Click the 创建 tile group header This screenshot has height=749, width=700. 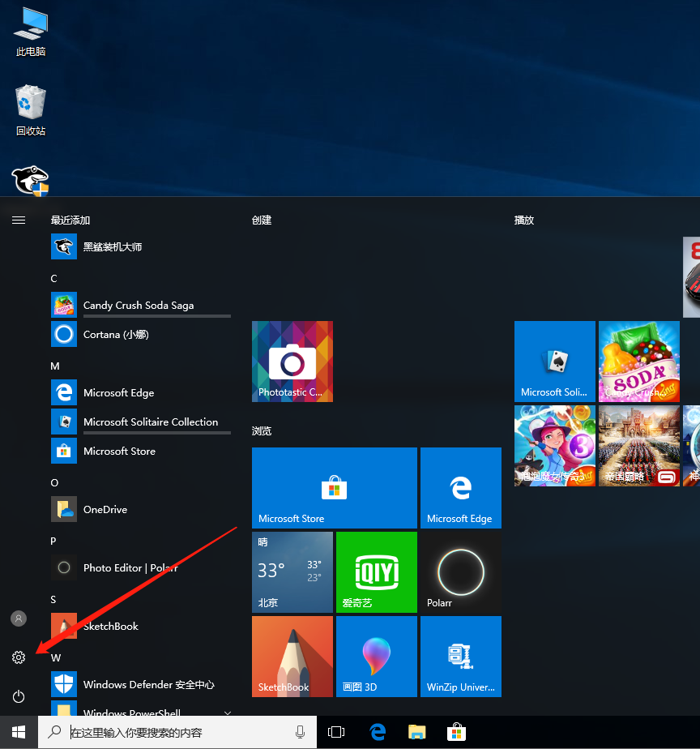(262, 220)
